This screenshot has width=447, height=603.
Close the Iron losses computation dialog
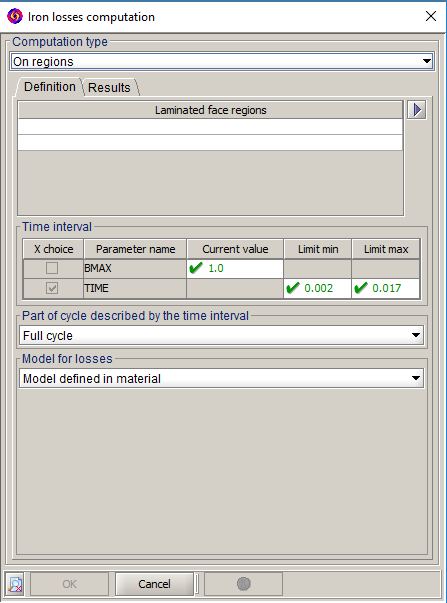click(431, 16)
